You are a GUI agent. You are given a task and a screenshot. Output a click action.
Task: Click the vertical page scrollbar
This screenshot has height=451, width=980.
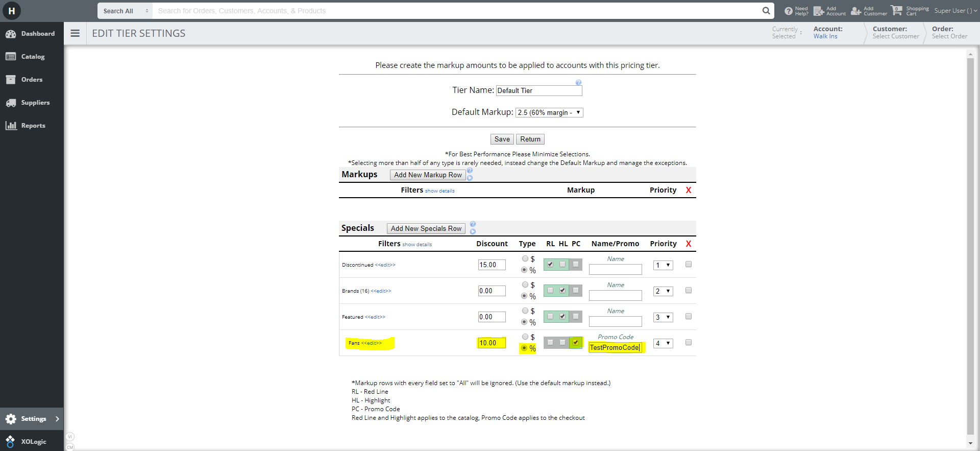[970, 245]
